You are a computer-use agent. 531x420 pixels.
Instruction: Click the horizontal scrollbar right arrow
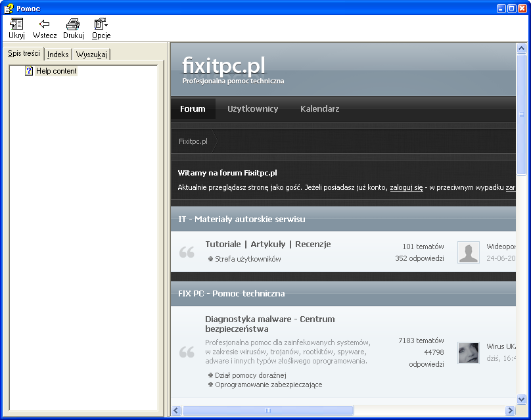pos(511,411)
